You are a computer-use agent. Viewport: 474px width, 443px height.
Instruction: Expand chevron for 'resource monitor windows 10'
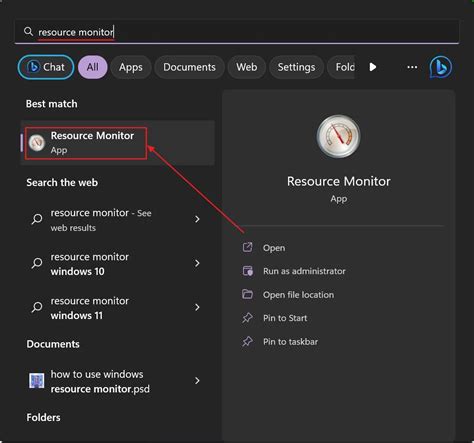(197, 263)
